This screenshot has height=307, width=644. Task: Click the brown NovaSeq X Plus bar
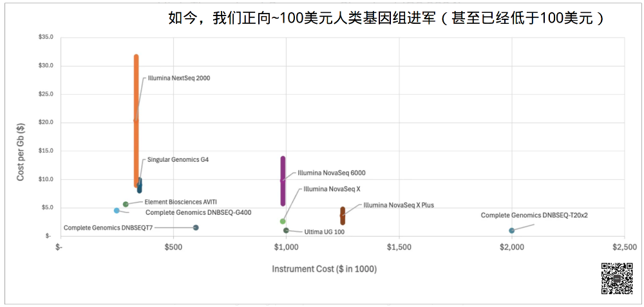click(343, 215)
